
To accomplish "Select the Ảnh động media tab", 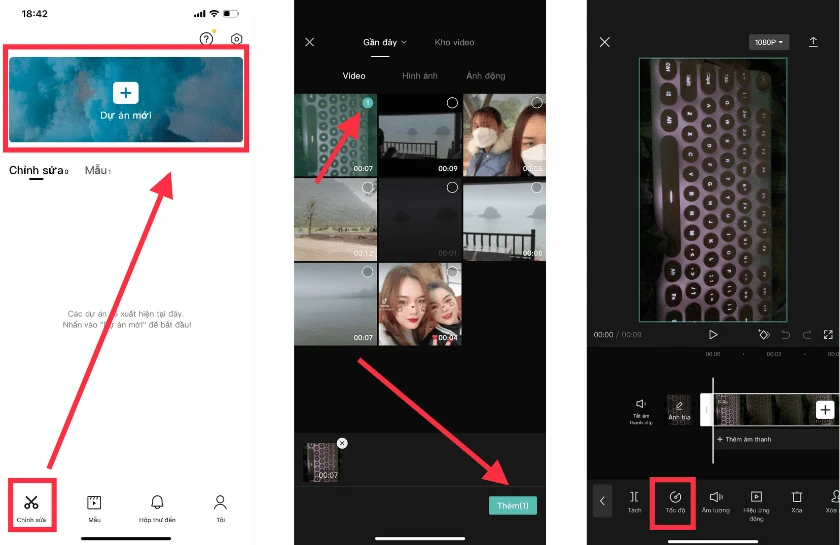I will [485, 76].
